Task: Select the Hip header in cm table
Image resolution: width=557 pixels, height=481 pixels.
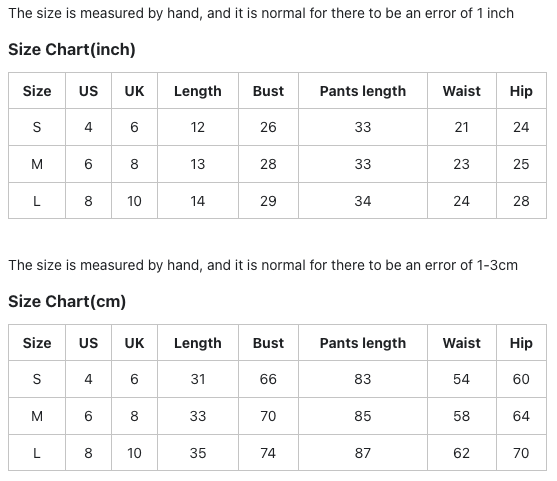Action: pyautogui.click(x=521, y=343)
